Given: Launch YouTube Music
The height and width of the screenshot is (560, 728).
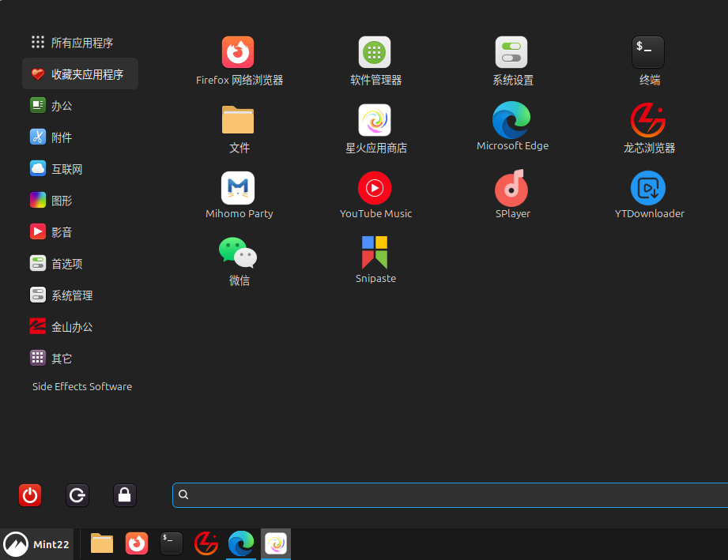Looking at the screenshot, I should pos(375,195).
